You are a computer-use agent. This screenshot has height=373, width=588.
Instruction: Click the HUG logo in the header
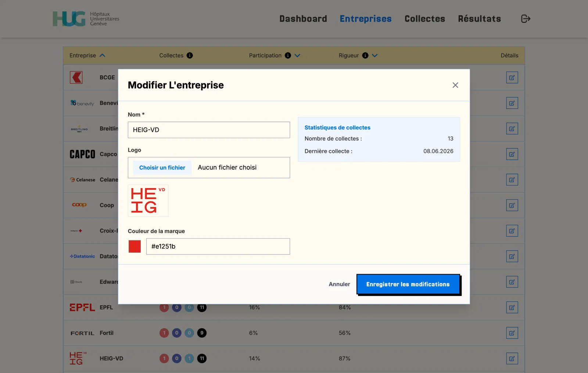[86, 19]
